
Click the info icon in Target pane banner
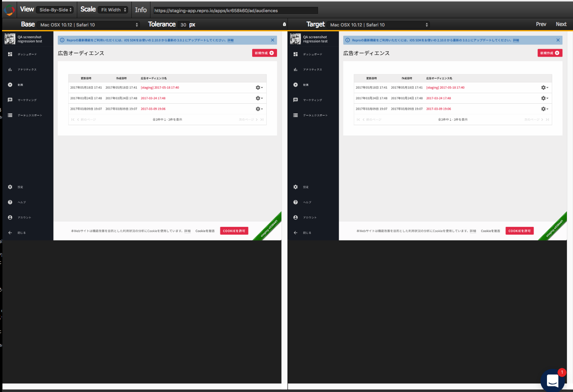coord(348,40)
